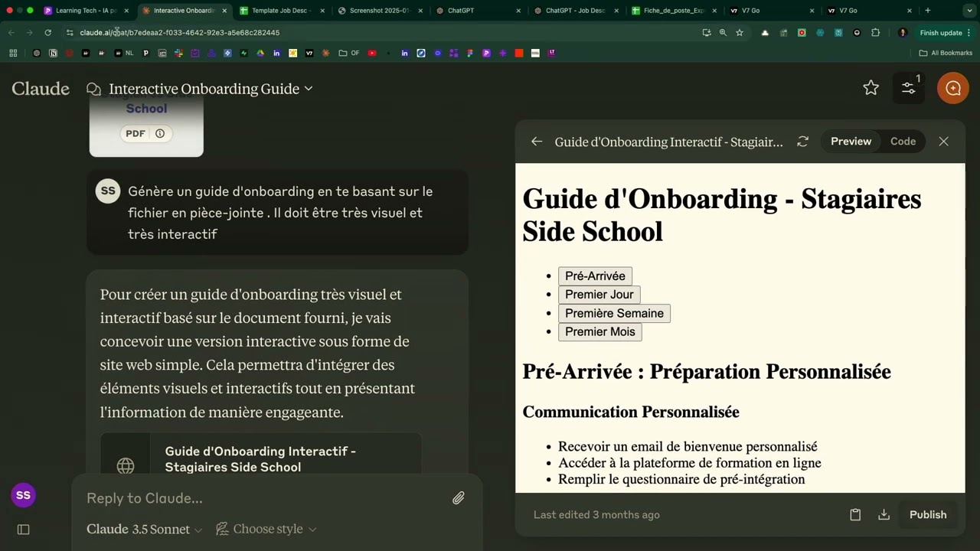Open the apps grid in bookmarks bar
980x551 pixels.
(x=13, y=53)
